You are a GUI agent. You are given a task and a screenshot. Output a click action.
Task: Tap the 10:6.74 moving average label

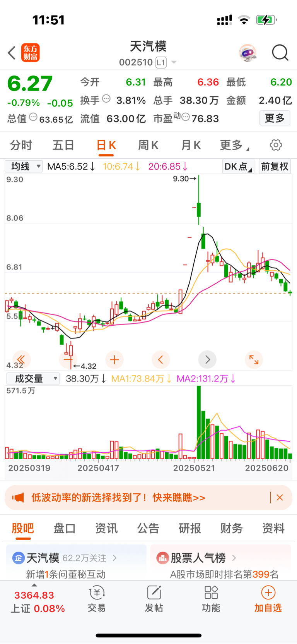pos(121,167)
